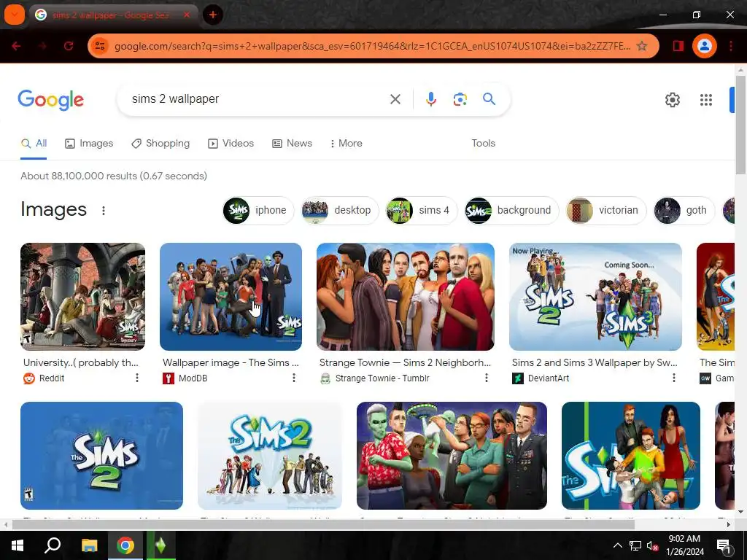Open the Windows Start menu
This screenshot has width=747, height=560.
[x=18, y=545]
